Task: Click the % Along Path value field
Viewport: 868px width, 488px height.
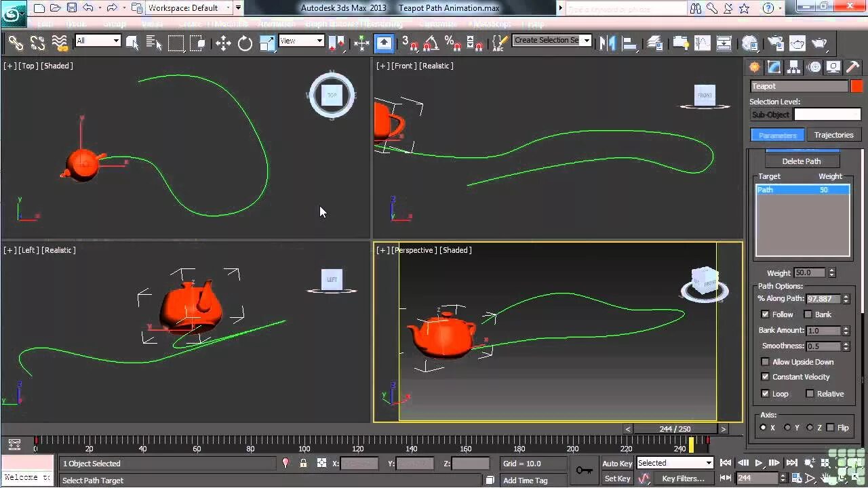Action: (823, 299)
